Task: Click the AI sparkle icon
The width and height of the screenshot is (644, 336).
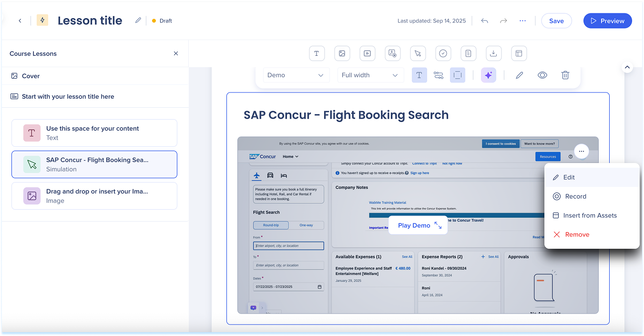Action: (488, 75)
